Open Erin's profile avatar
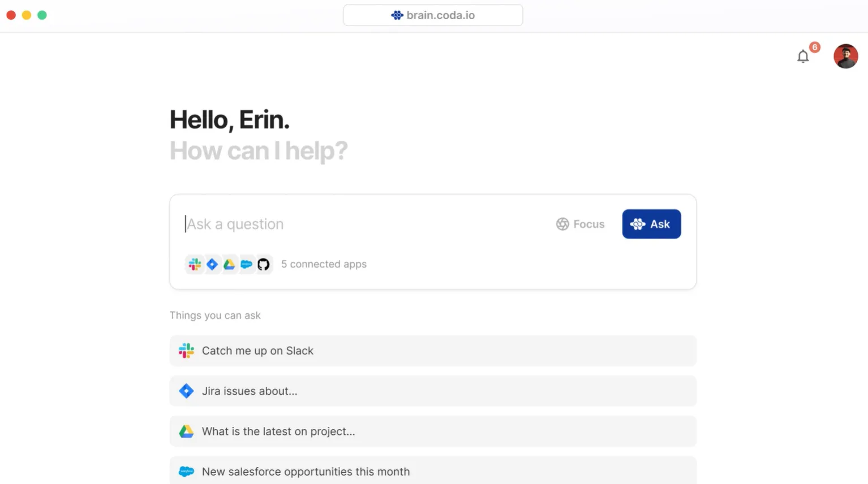The height and width of the screenshot is (484, 868). click(x=845, y=56)
